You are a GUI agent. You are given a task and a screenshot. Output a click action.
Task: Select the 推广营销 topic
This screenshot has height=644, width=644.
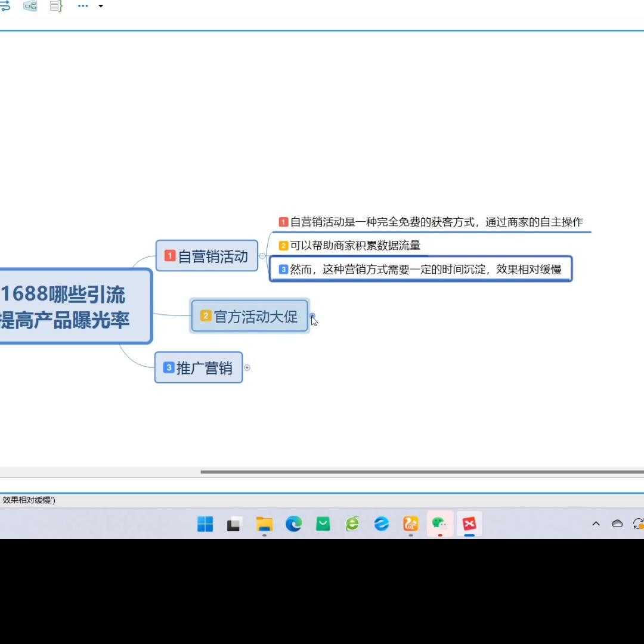click(199, 367)
